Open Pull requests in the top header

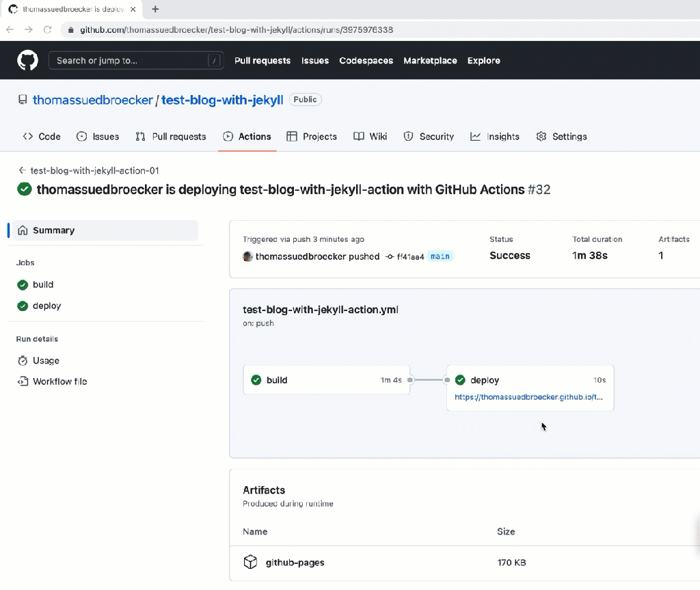click(x=262, y=60)
